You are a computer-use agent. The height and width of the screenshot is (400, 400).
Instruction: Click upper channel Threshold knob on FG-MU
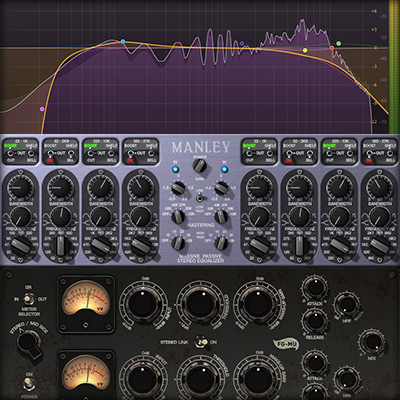click(x=201, y=303)
